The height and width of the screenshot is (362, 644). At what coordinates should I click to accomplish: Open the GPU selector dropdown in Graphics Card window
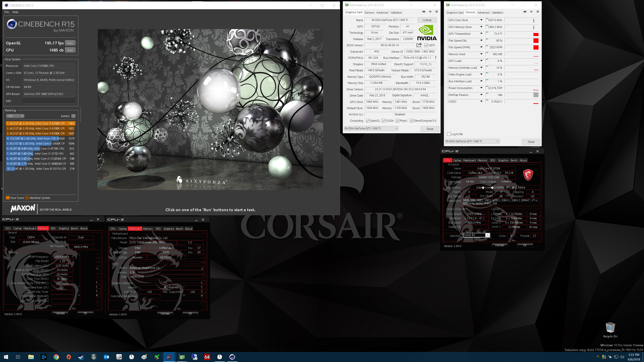(371, 128)
